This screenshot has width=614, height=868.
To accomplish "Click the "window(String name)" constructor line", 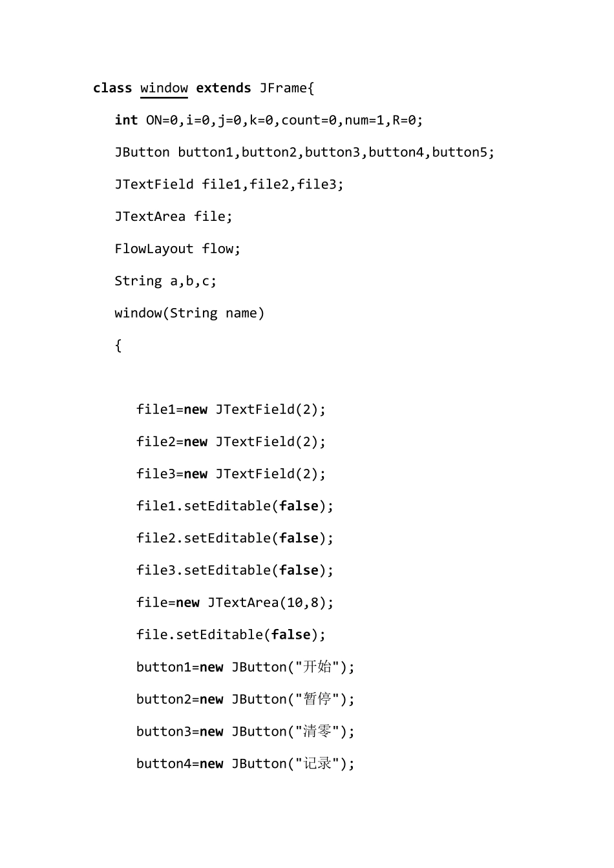I will click(x=189, y=314).
